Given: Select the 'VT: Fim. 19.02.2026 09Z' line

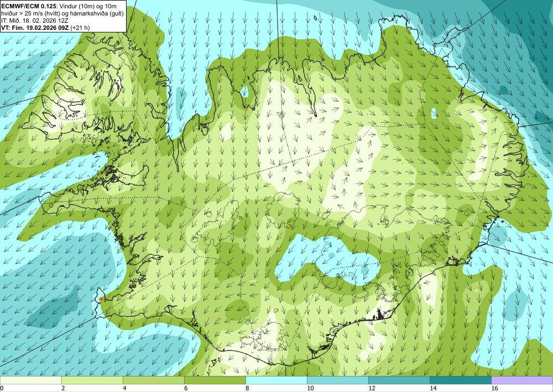Looking at the screenshot, I should pos(45,28).
